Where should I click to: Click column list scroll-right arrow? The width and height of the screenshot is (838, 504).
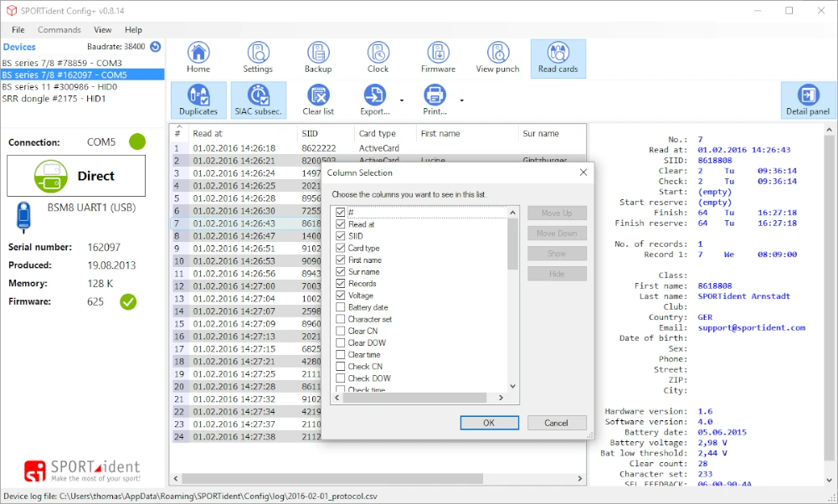pyautogui.click(x=501, y=398)
